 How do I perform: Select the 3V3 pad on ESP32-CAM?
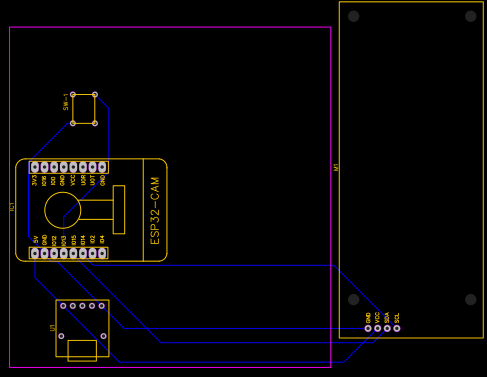click(35, 167)
